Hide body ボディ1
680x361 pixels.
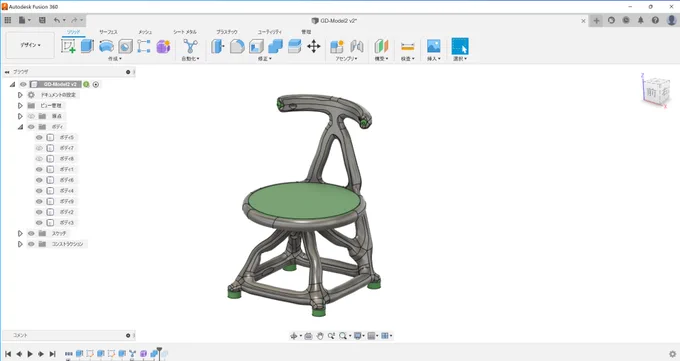(39, 169)
